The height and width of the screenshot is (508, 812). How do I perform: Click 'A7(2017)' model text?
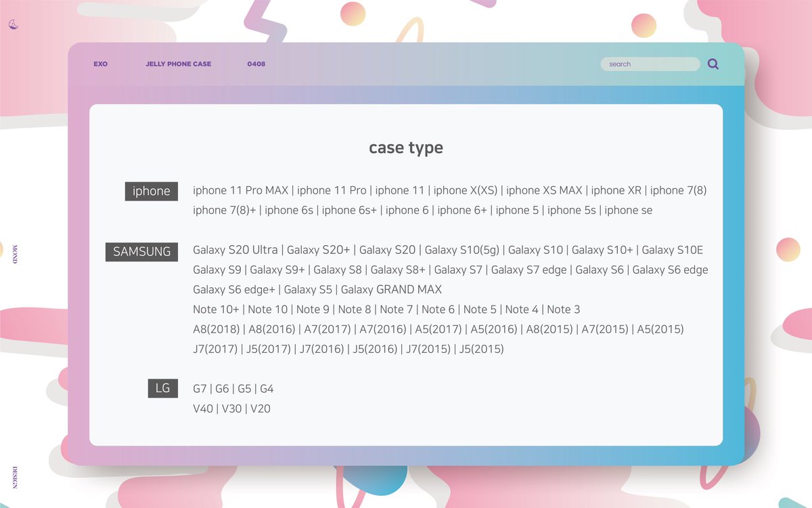click(x=328, y=329)
